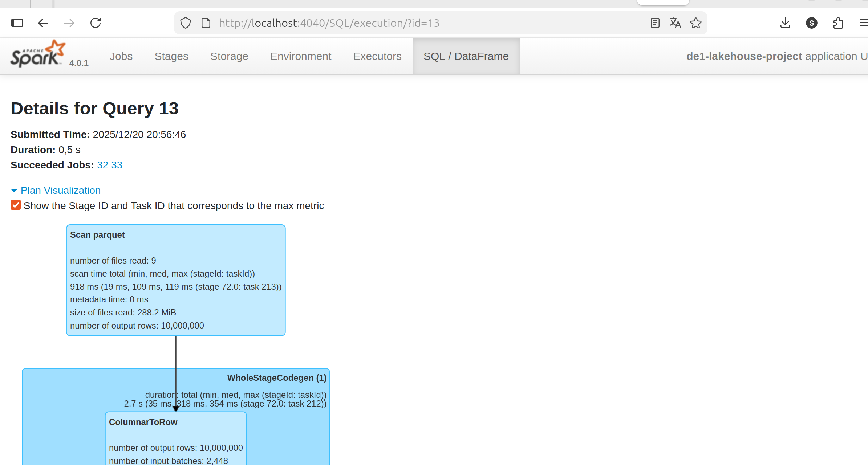Toggle reader view icon

[655, 23]
